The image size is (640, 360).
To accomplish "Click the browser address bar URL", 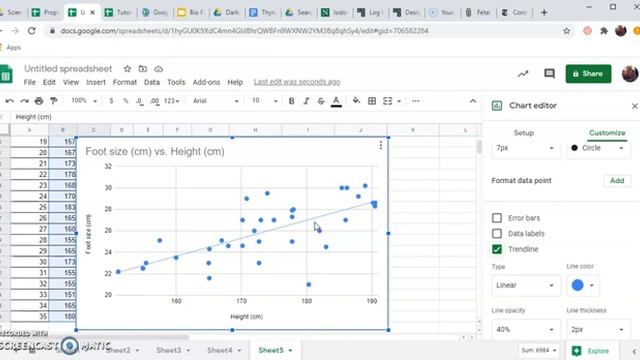I will point(244,31).
